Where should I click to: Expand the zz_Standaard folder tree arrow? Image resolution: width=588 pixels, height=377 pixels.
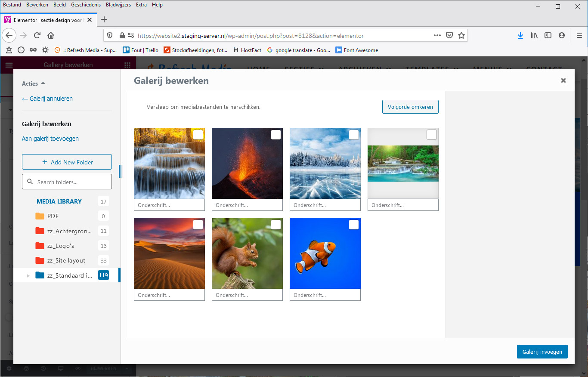click(28, 275)
